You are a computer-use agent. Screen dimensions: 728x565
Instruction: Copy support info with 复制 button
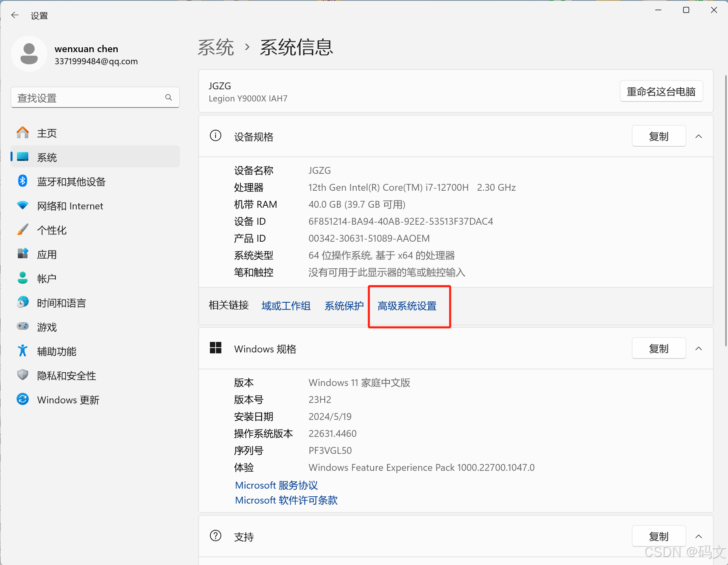pos(659,536)
